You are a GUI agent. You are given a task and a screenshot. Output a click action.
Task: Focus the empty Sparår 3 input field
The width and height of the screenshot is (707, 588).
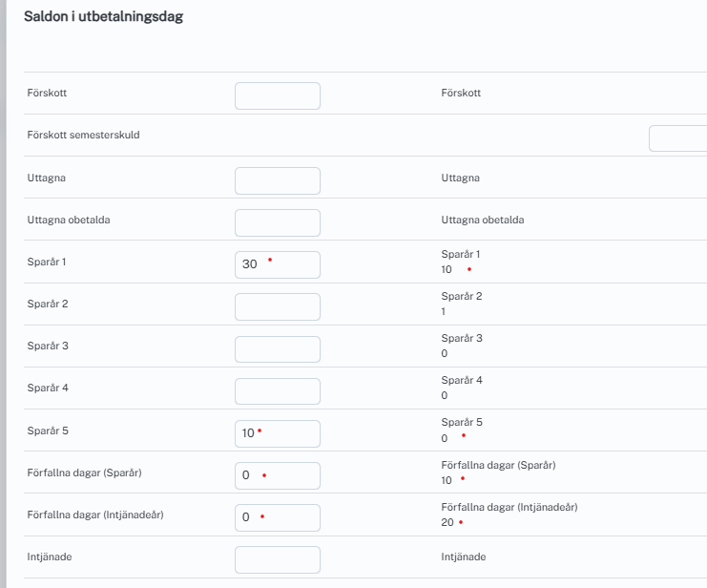(277, 348)
